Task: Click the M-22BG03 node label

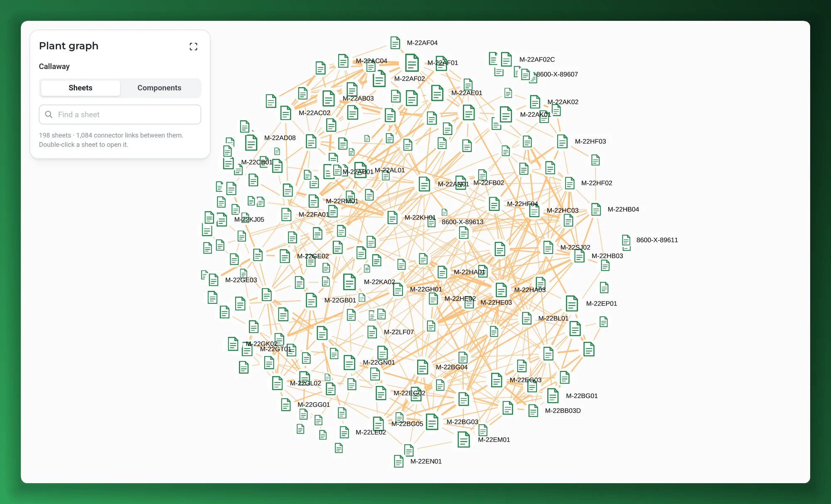Action: pyautogui.click(x=462, y=422)
